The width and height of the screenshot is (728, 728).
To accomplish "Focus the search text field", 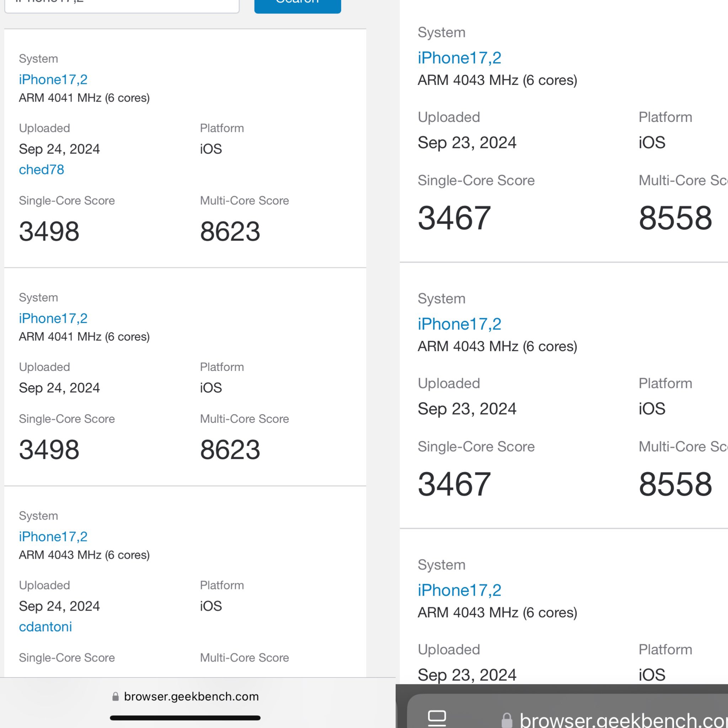I will coord(122,5).
